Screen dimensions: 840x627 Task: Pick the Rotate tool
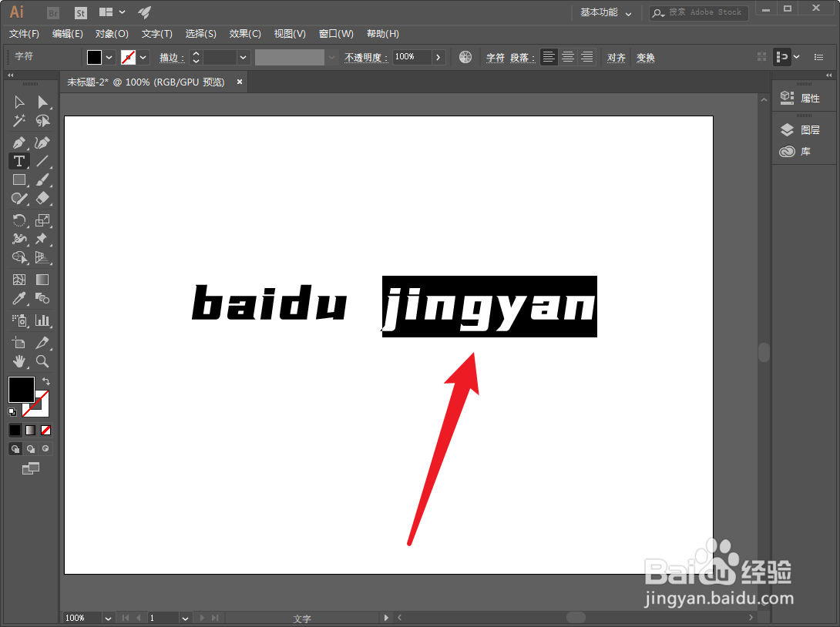point(19,220)
